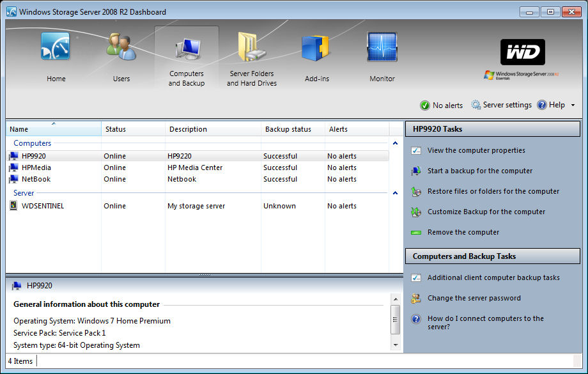Image resolution: width=588 pixels, height=374 pixels.
Task: Click the No alerts text button
Action: pyautogui.click(x=448, y=105)
